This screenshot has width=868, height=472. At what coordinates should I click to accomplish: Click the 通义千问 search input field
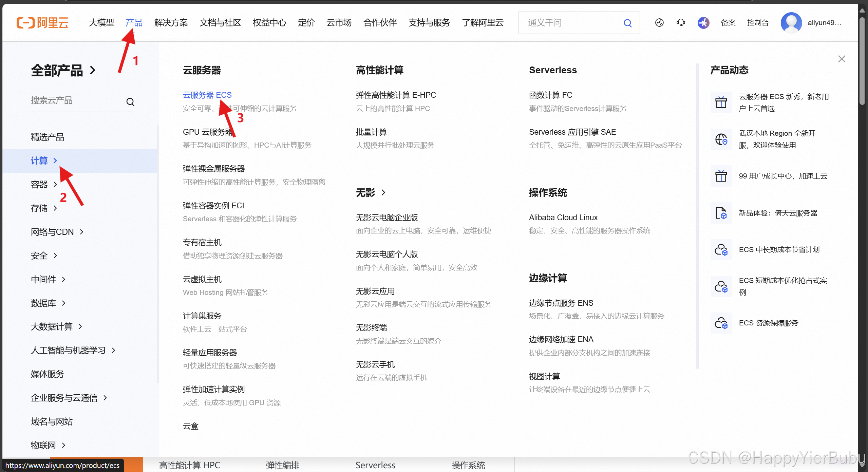click(x=570, y=23)
